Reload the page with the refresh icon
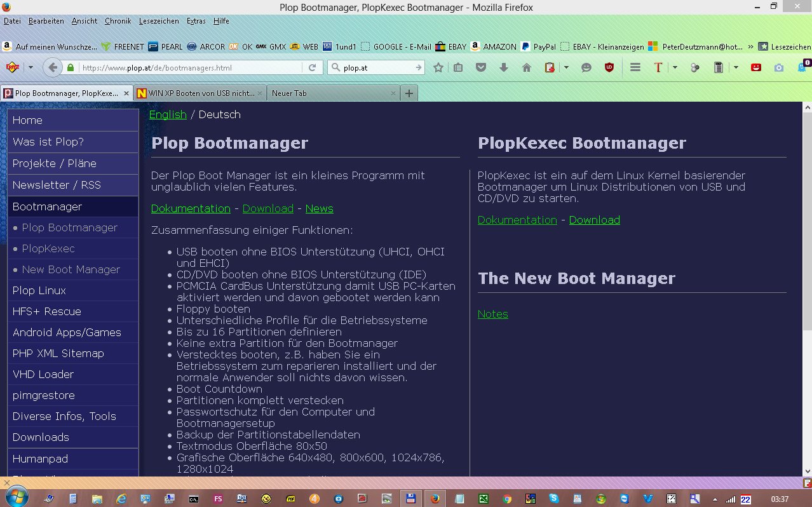 click(312, 67)
